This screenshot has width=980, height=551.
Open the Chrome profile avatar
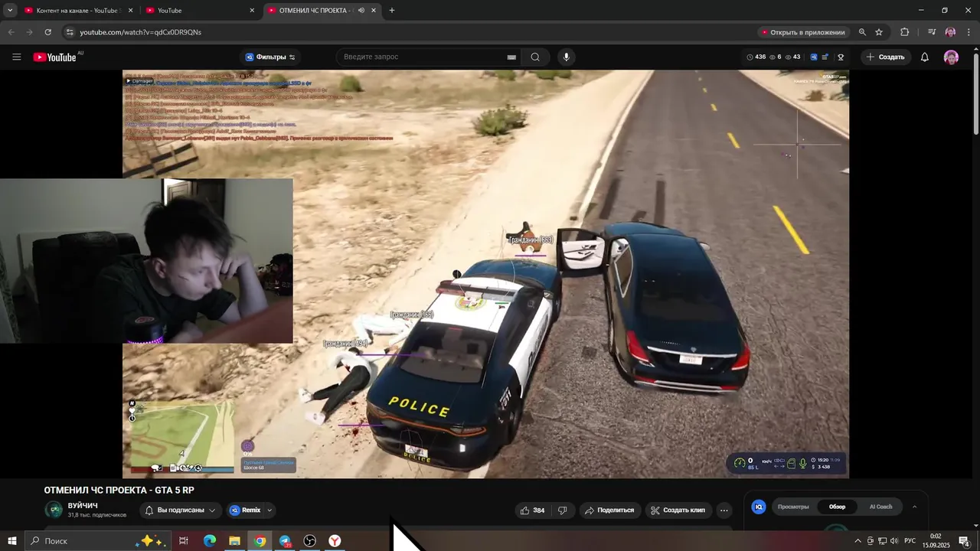pos(950,32)
